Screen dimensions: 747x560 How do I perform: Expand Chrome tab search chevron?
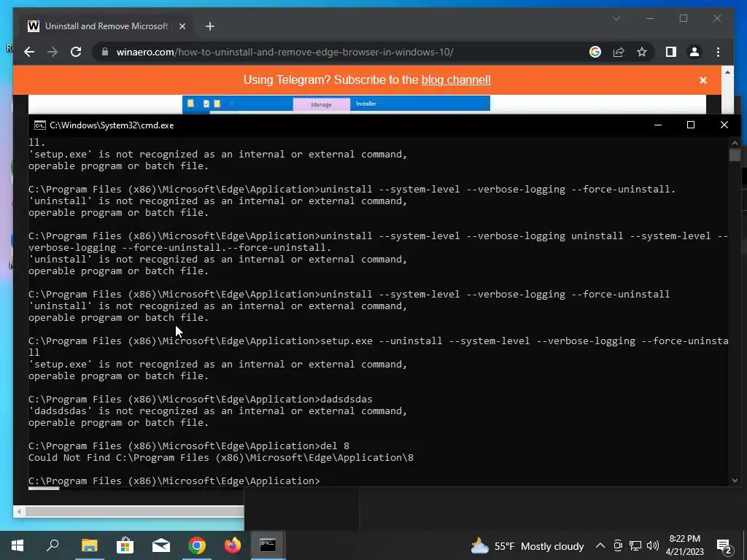616,18
